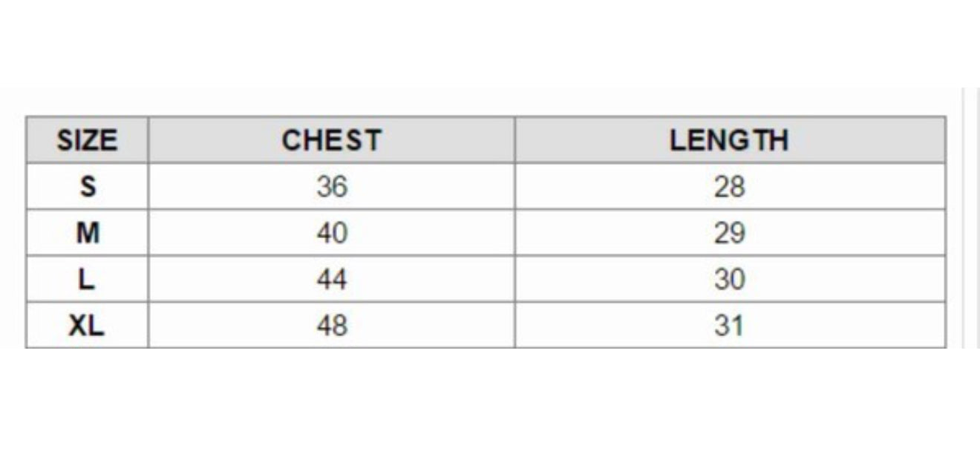Select the XL size row label
Screen dimensions: 980x454
click(87, 326)
